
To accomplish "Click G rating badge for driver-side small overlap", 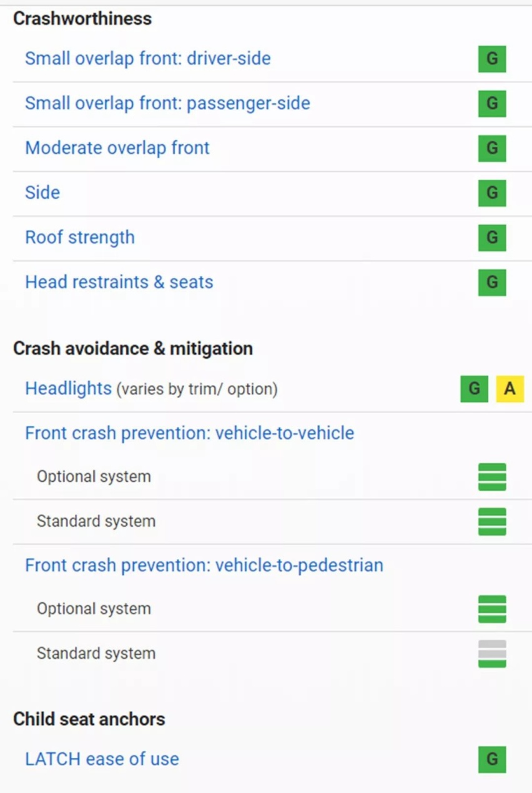I will [x=492, y=59].
